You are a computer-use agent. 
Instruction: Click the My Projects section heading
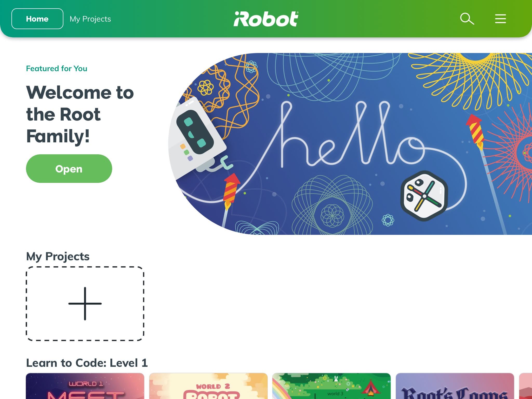[x=58, y=256]
